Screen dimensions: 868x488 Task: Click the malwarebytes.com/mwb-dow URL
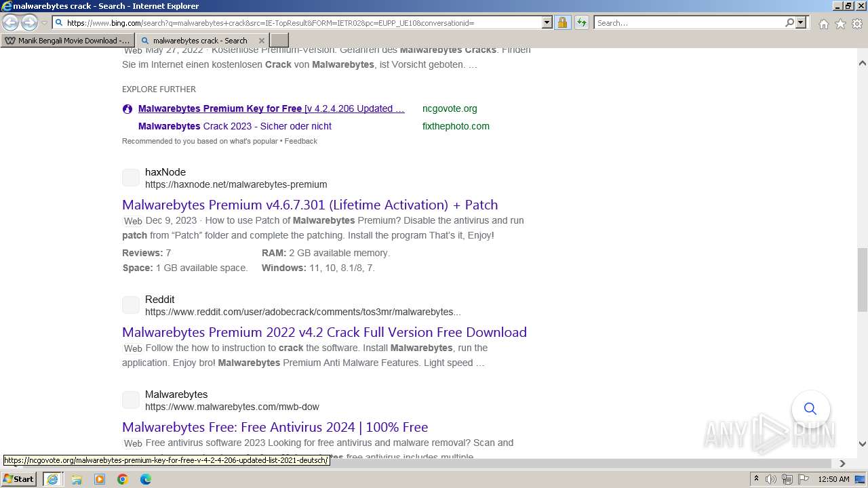[x=232, y=407]
